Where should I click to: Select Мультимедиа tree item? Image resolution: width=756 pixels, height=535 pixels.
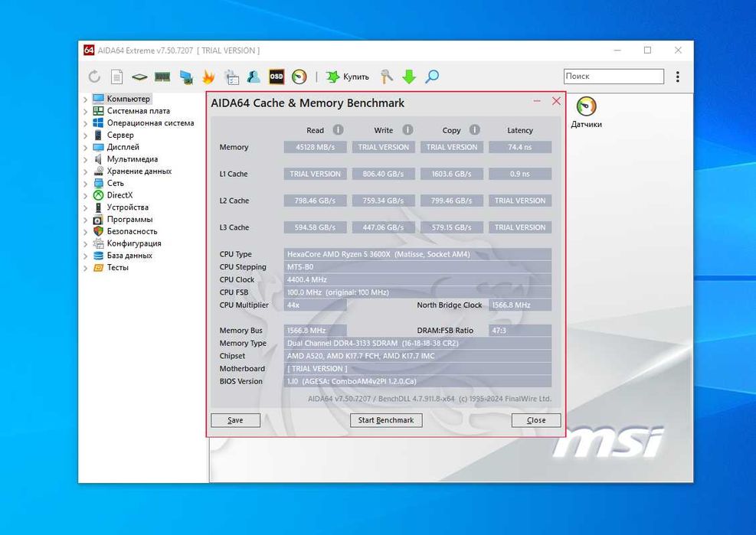pyautogui.click(x=132, y=159)
